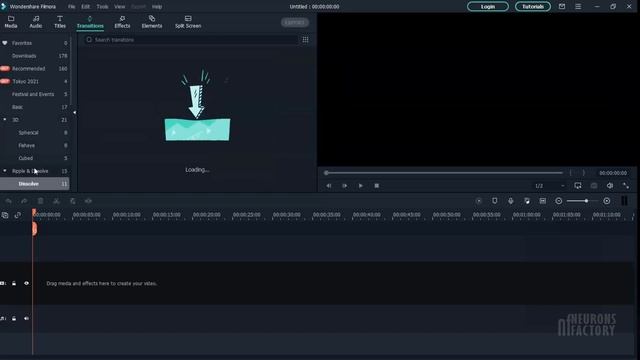Click the preview expand arrows icon

pyautogui.click(x=626, y=186)
